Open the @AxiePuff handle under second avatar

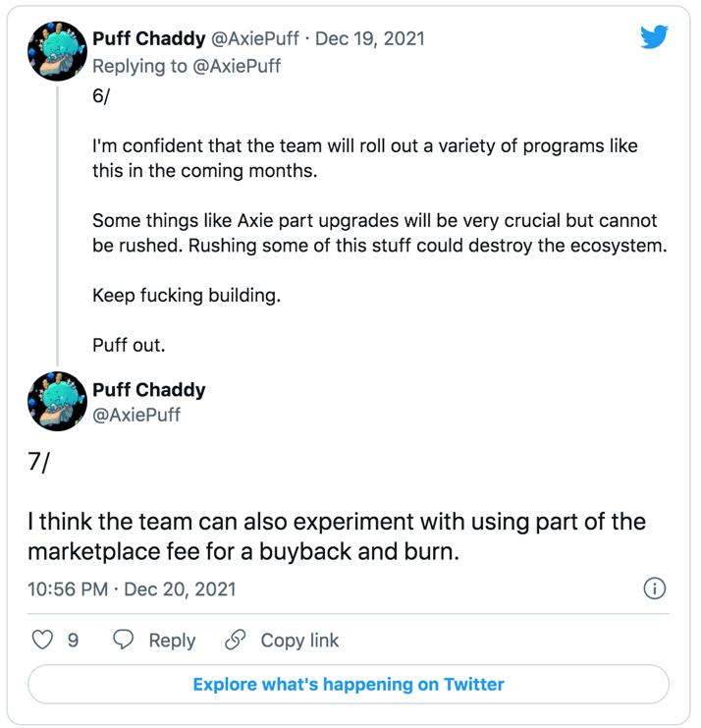pyautogui.click(x=135, y=415)
